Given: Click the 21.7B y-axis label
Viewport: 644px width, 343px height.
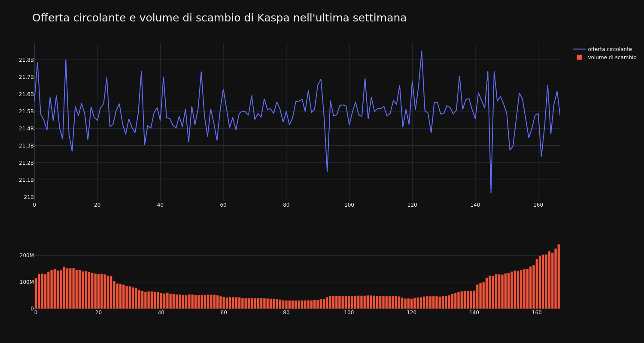Looking at the screenshot, I should 26,77.
